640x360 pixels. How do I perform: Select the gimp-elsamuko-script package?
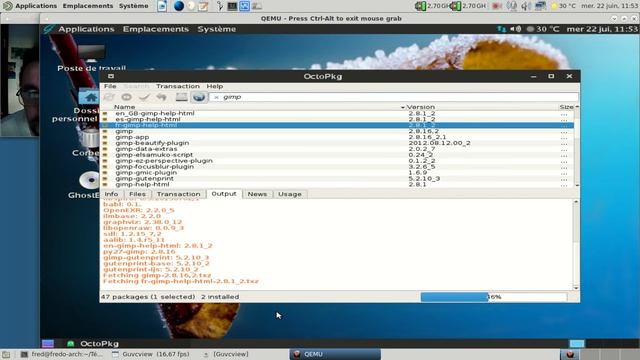(337, 155)
